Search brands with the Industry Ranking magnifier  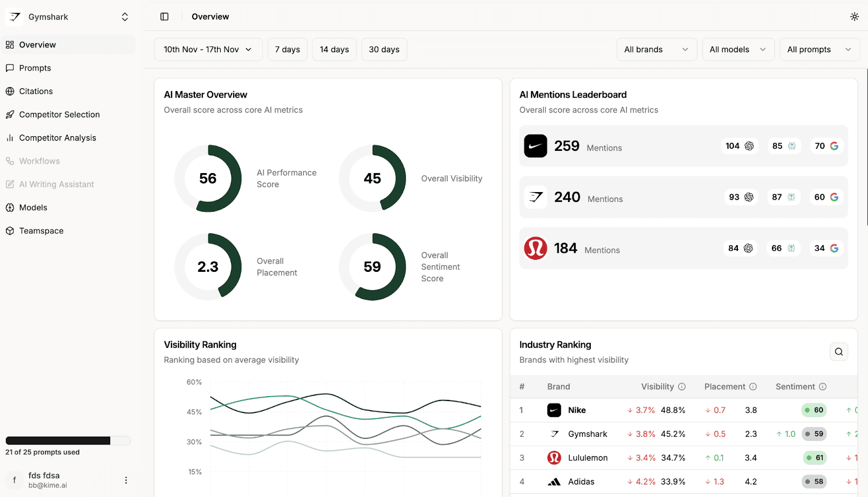(x=839, y=352)
